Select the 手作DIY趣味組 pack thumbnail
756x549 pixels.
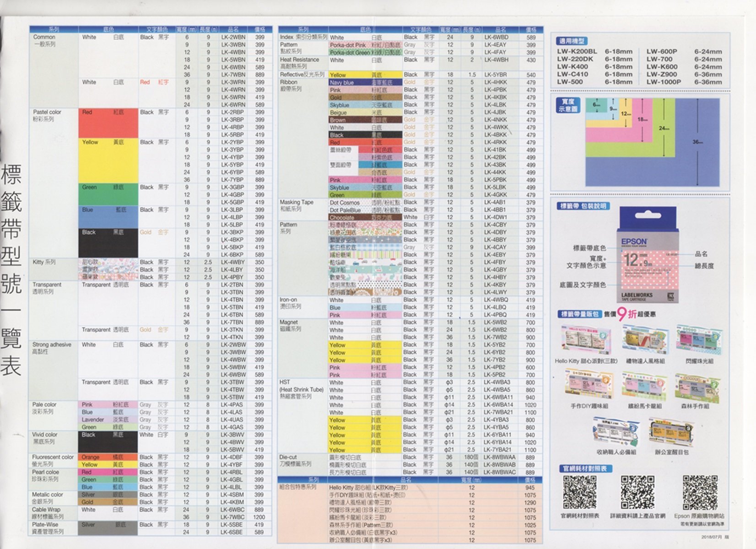(x=589, y=383)
